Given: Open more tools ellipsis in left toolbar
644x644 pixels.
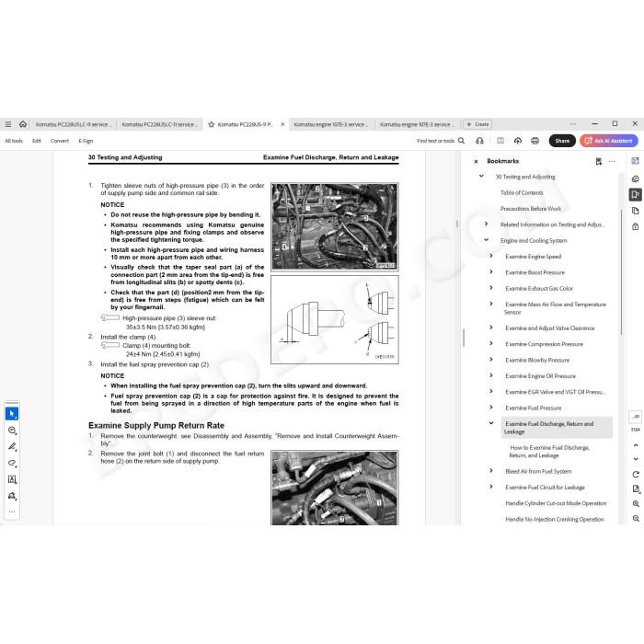Looking at the screenshot, I should pos(12,512).
